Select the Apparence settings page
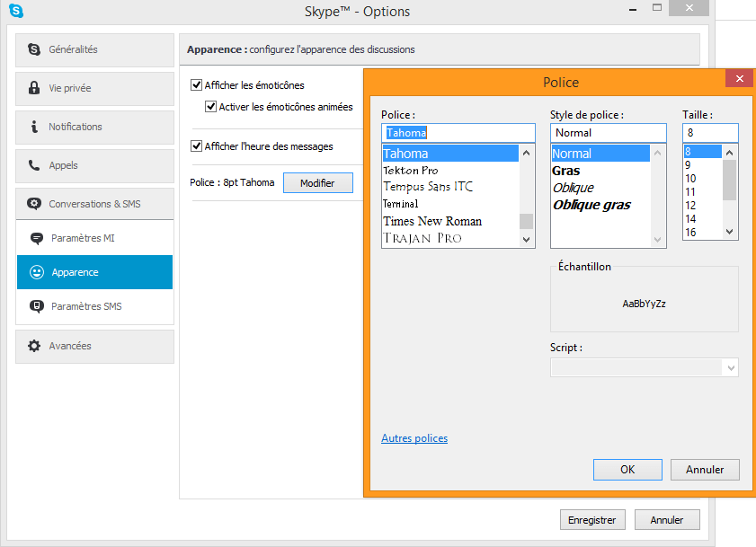Screen dimensions: 756x547 point(94,272)
